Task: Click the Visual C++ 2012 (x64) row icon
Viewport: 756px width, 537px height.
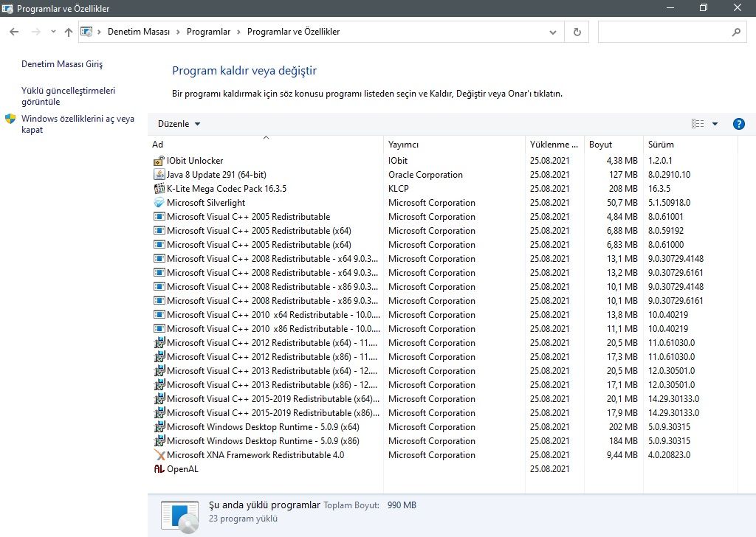Action: [159, 343]
